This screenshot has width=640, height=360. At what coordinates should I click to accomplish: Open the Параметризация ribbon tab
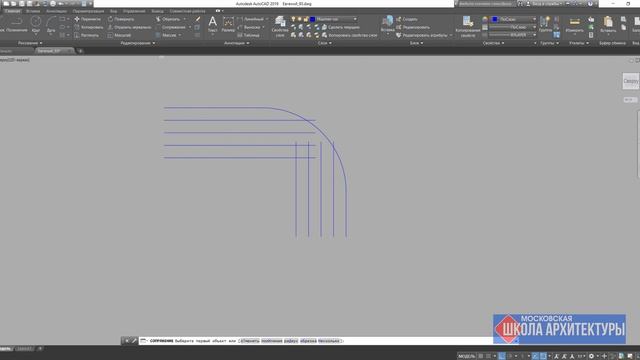click(88, 11)
